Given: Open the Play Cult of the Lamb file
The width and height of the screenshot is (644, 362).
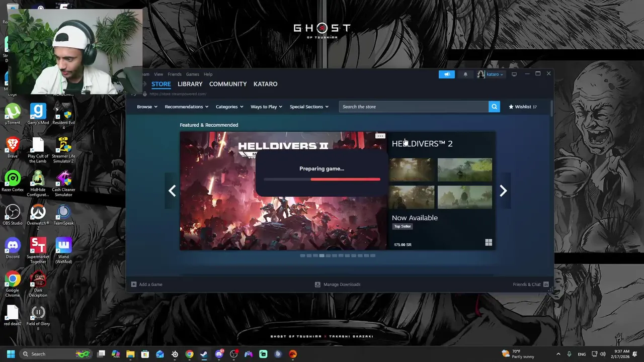Looking at the screenshot, I should pyautogui.click(x=38, y=150).
